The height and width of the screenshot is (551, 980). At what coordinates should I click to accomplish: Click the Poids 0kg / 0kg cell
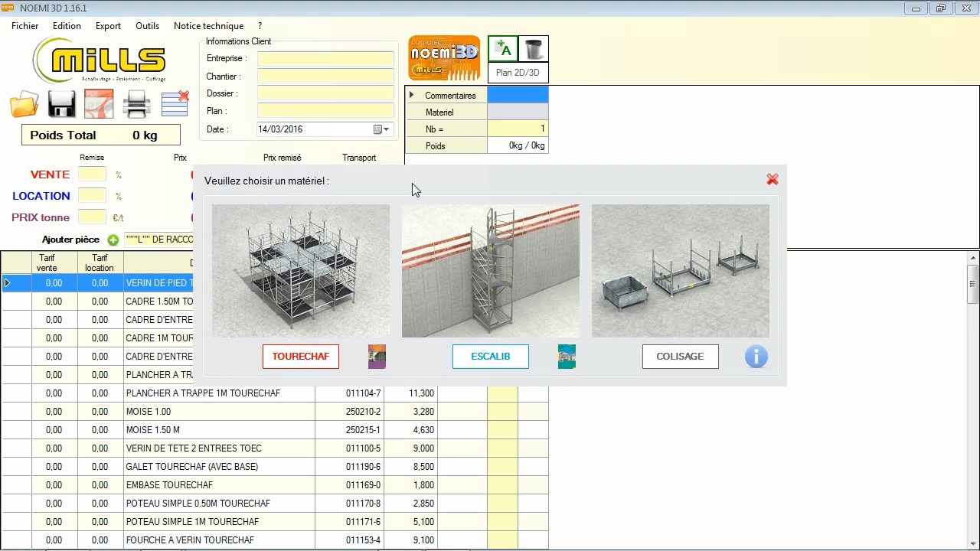(x=518, y=146)
